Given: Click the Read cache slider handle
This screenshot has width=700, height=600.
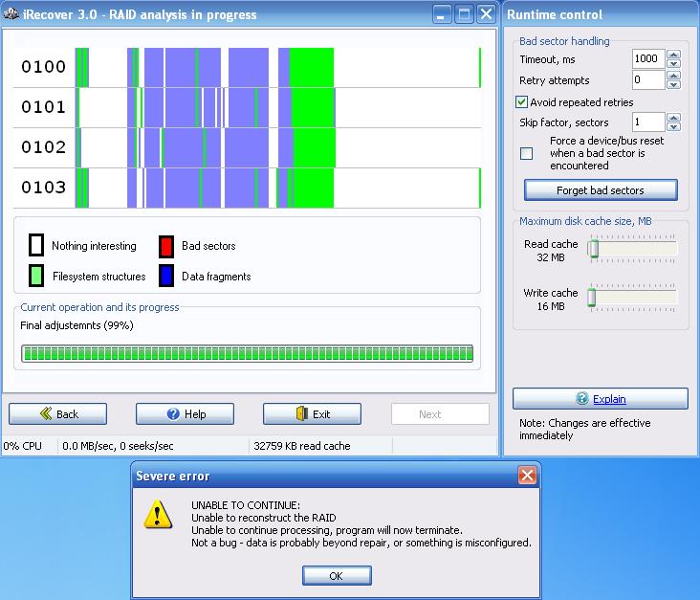Looking at the screenshot, I should click(x=593, y=249).
